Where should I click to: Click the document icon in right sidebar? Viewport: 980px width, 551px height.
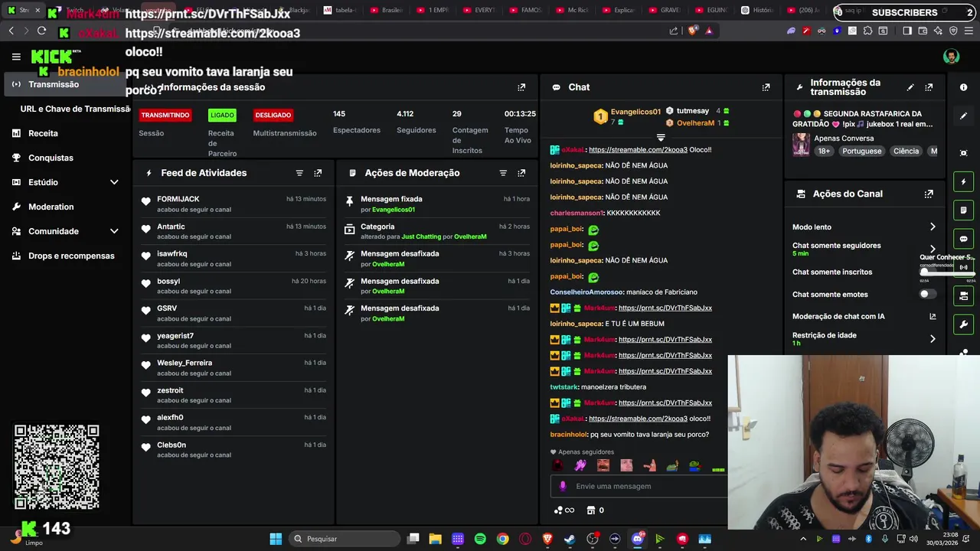964,210
